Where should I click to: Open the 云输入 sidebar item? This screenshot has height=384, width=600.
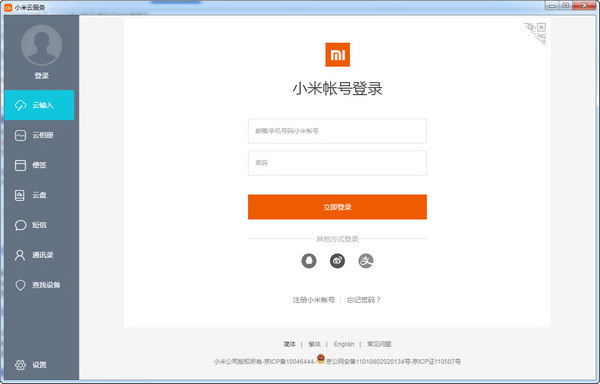39,105
